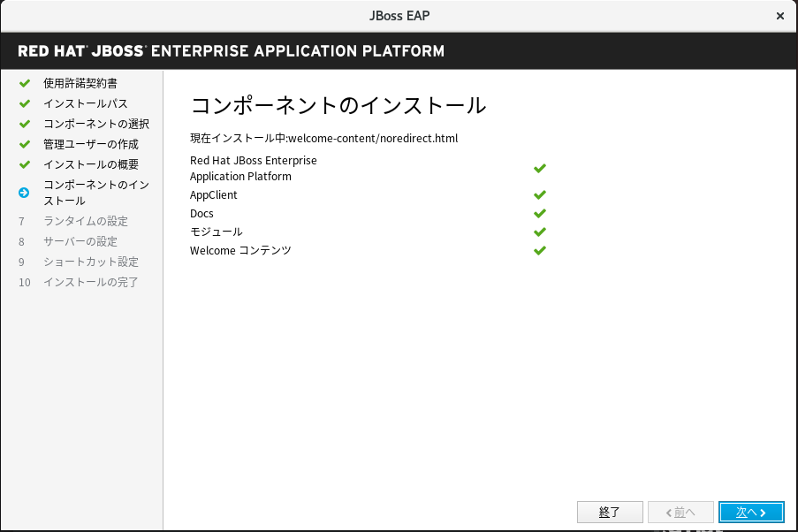Select step 7 ランタイムの設定
Image resolution: width=798 pixels, height=532 pixels.
[86, 221]
